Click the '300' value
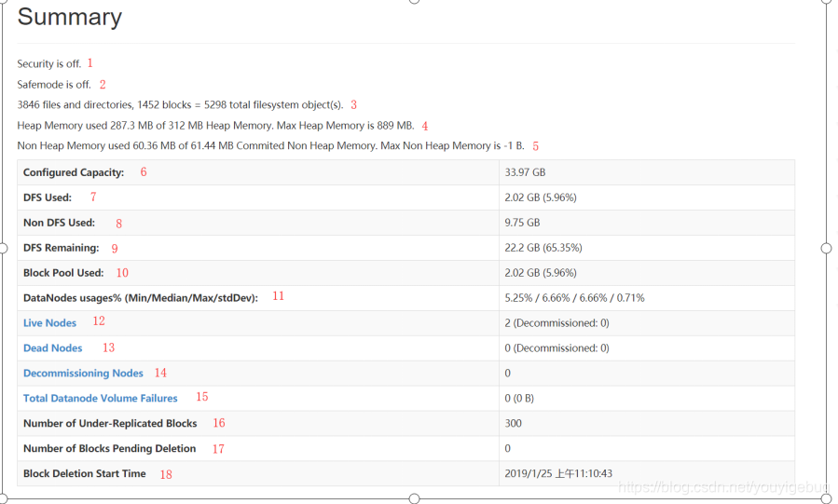 (x=513, y=423)
